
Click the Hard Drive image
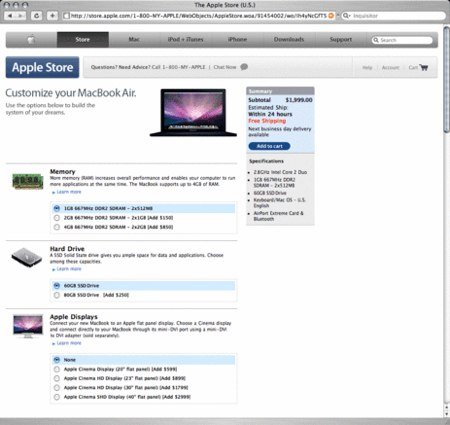click(x=26, y=258)
